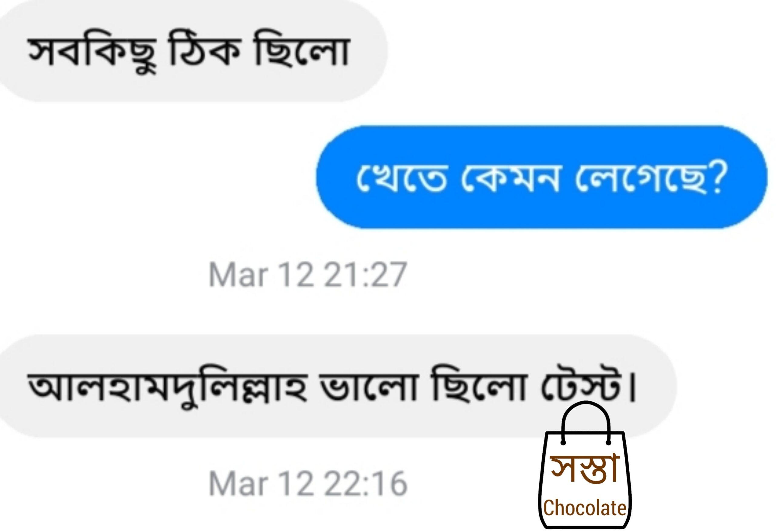Click the 'Chocolate' text on the bag
The image size is (776, 532).
pyautogui.click(x=585, y=508)
